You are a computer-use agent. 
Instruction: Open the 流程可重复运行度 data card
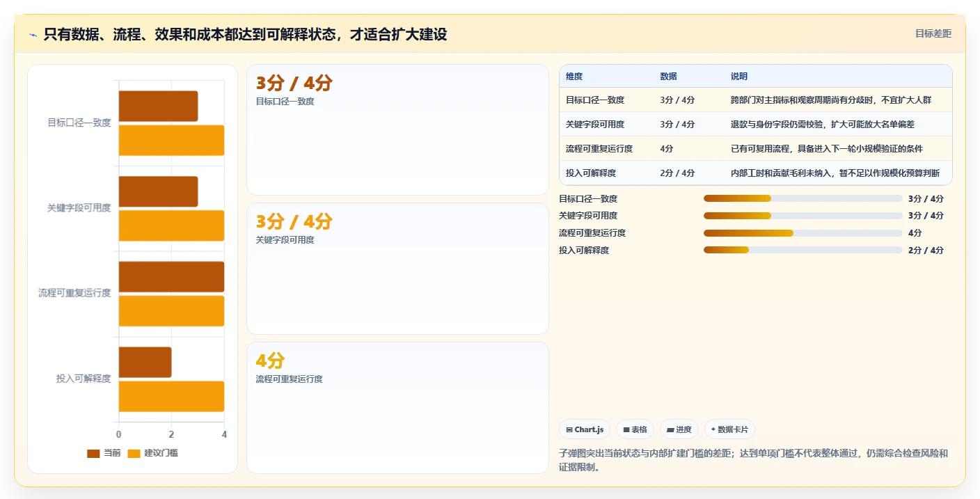tap(397, 407)
